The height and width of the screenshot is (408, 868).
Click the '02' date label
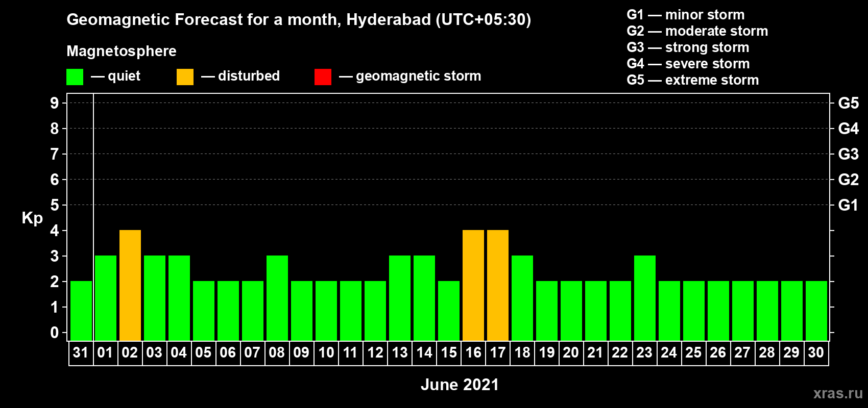130,352
